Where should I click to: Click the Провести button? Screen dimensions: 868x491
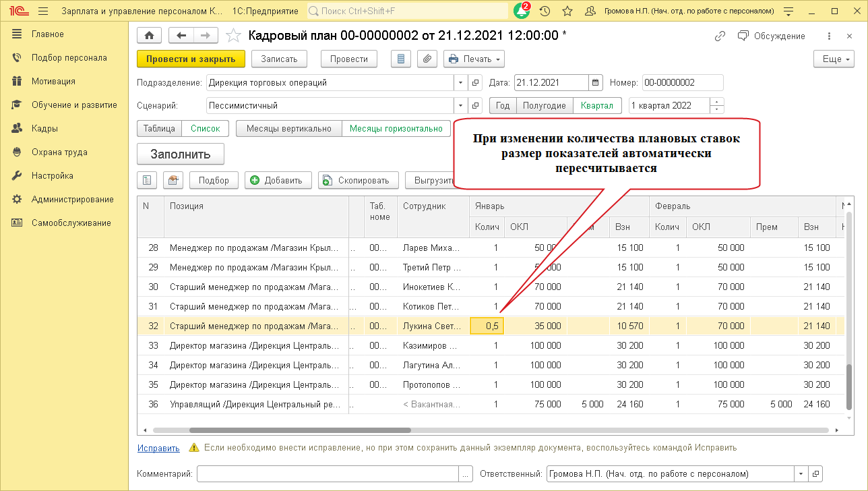(349, 59)
